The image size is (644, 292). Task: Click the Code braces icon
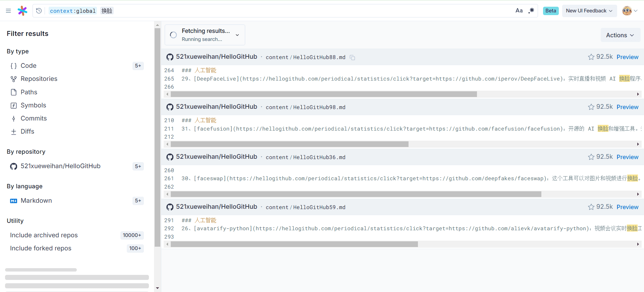pos(13,66)
